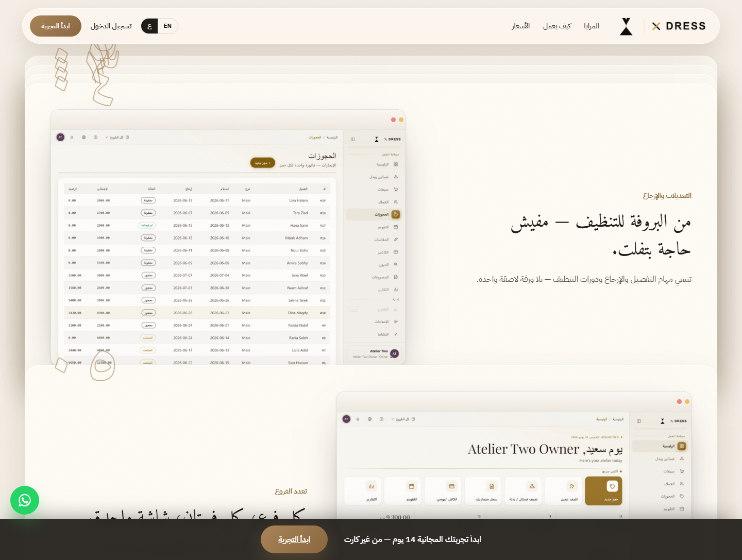Image resolution: width=742 pixels, height=560 pixels.
Task: Select the Arabic ع language option
Action: click(x=149, y=26)
